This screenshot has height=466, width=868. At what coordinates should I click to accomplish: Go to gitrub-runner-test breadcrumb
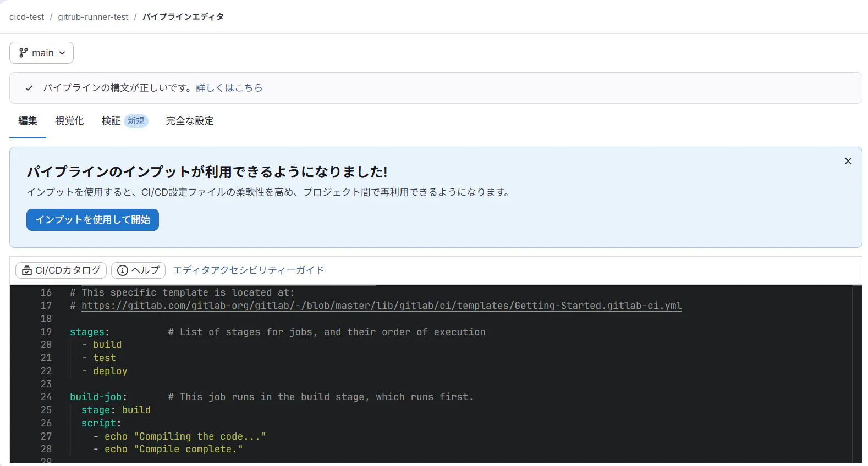tap(93, 17)
